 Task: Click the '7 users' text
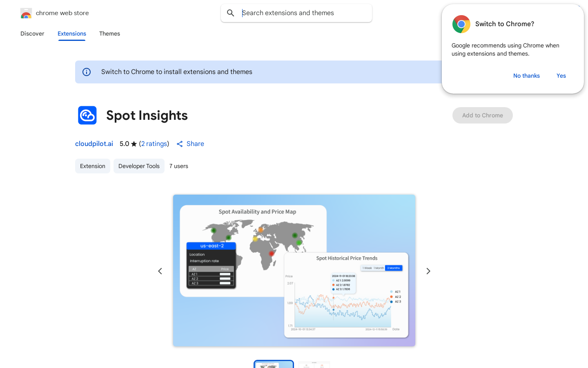point(179,166)
